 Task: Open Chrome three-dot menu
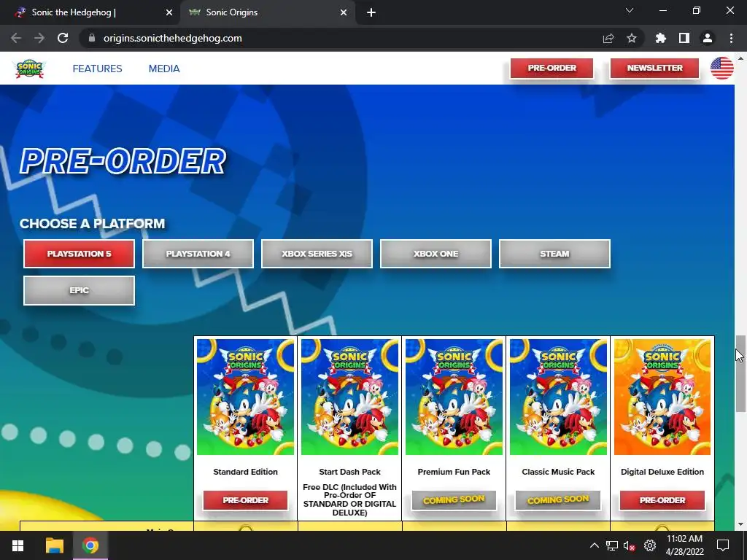click(731, 38)
